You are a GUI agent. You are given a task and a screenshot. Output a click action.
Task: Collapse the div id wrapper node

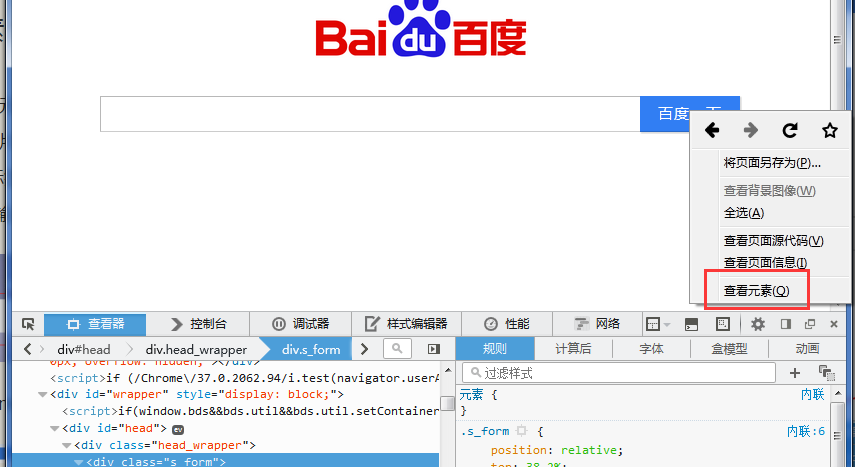point(43,394)
